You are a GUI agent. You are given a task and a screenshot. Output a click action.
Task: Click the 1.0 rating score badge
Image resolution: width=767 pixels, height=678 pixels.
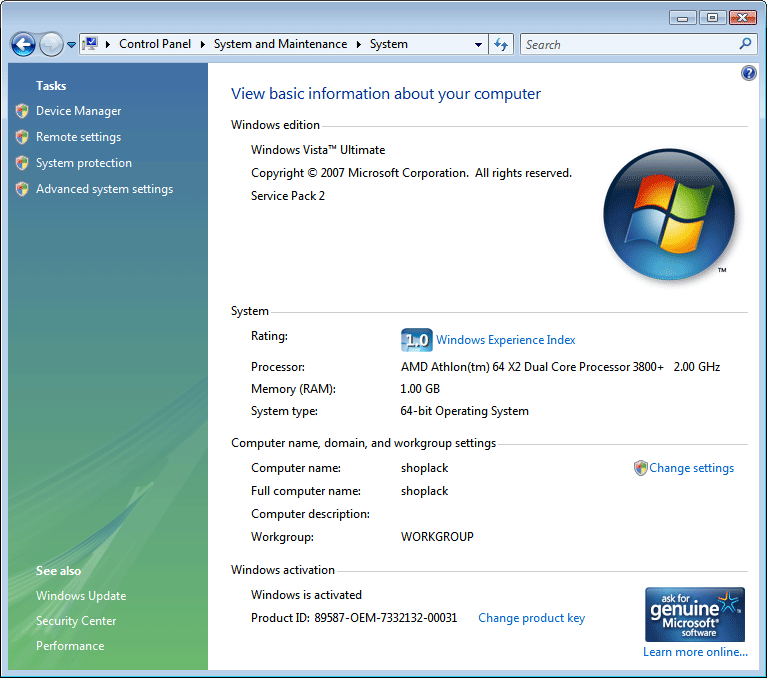pos(416,339)
